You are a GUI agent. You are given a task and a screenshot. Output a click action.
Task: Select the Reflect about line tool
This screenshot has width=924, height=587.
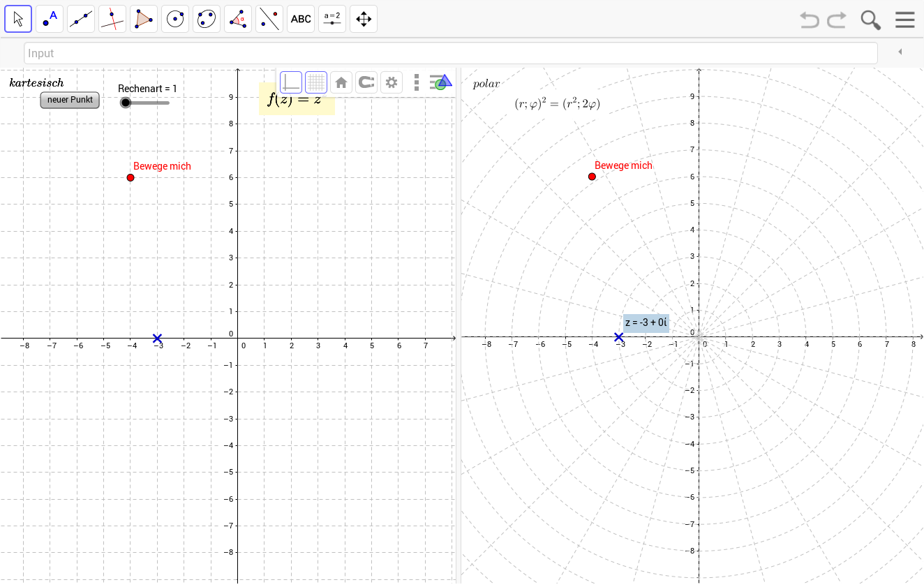tap(269, 19)
